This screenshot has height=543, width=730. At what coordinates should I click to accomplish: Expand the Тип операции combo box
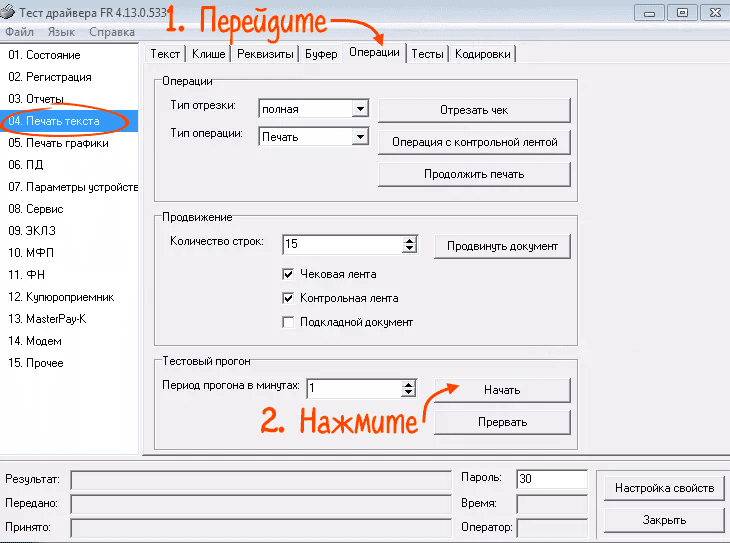pos(360,137)
